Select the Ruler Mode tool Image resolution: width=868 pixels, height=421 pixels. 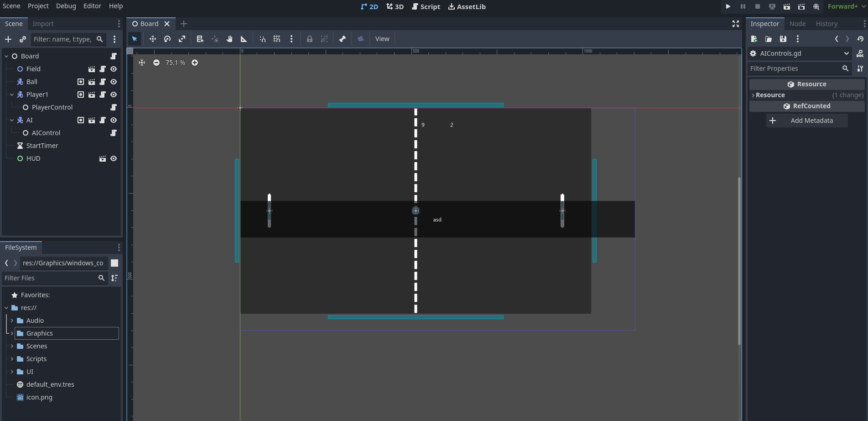pyautogui.click(x=244, y=39)
